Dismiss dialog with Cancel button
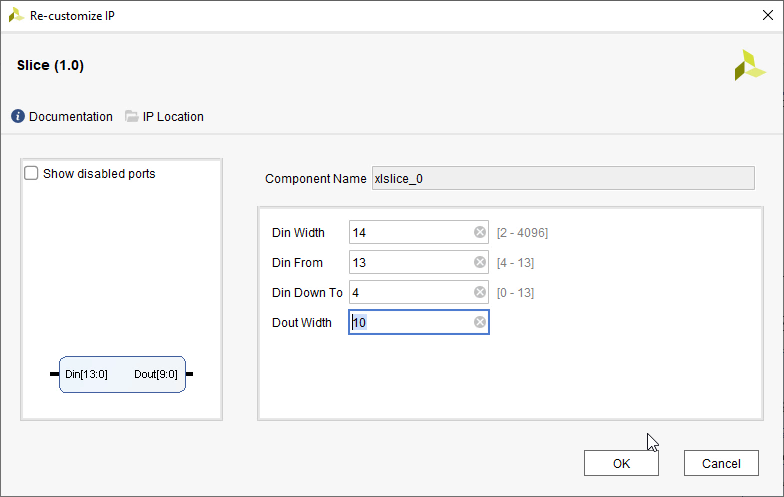 721,464
